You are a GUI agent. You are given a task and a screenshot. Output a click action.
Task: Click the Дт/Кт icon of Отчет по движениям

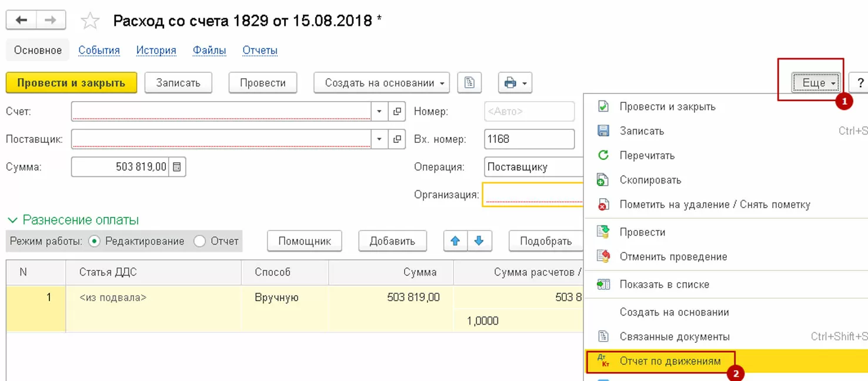pyautogui.click(x=603, y=361)
